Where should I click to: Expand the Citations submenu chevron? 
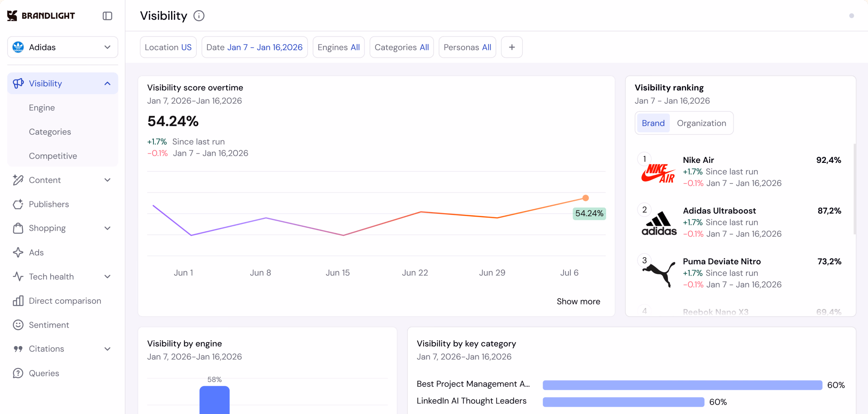[x=107, y=349]
